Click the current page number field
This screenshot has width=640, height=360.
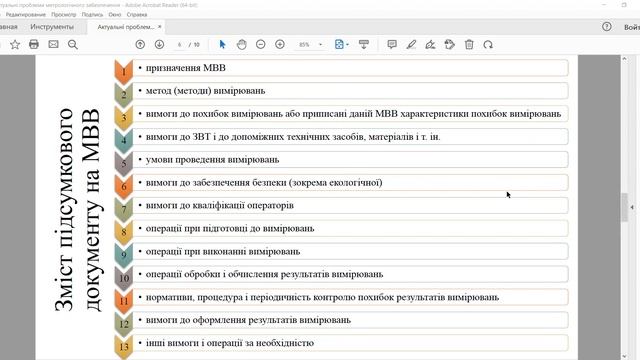(179, 44)
